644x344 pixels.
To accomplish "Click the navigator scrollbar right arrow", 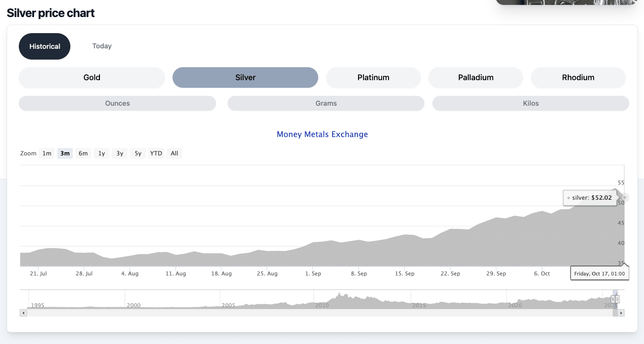I will pyautogui.click(x=621, y=313).
